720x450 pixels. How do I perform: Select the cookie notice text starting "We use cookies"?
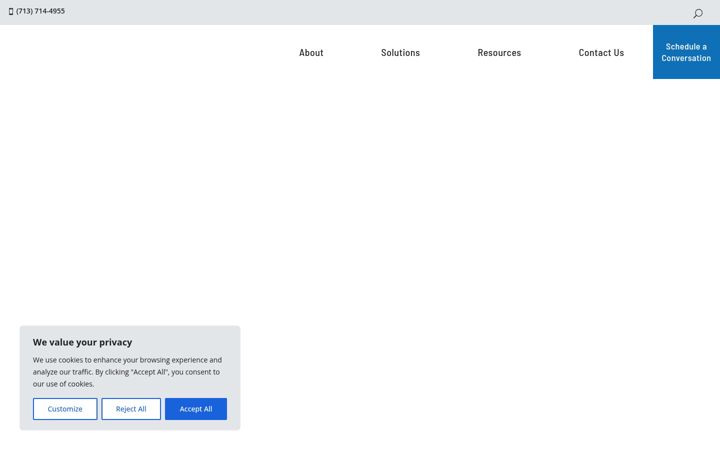pyautogui.click(x=127, y=372)
